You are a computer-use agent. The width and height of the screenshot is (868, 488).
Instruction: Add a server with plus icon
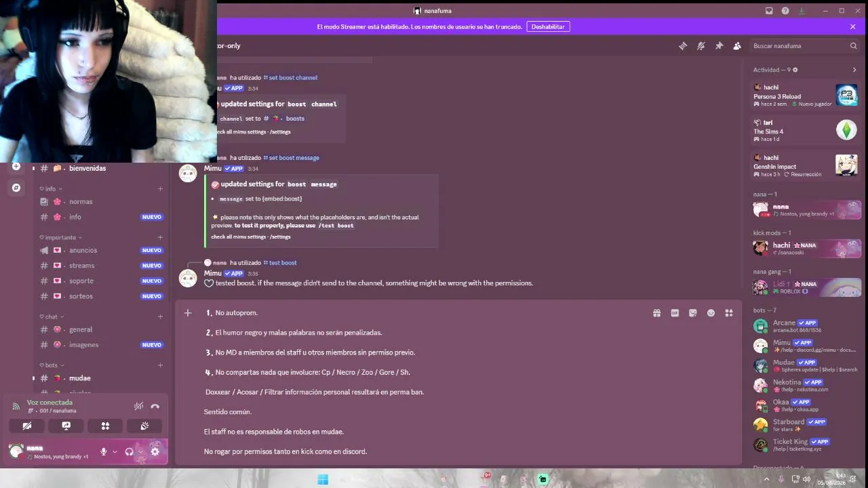(x=16, y=167)
